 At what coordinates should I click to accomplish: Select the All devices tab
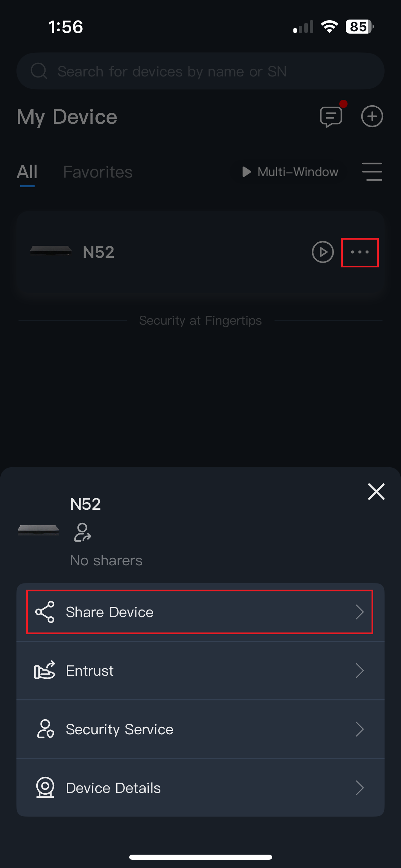click(27, 172)
